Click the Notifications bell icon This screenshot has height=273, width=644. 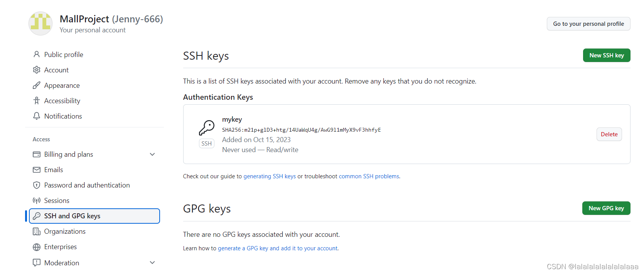pyautogui.click(x=37, y=116)
